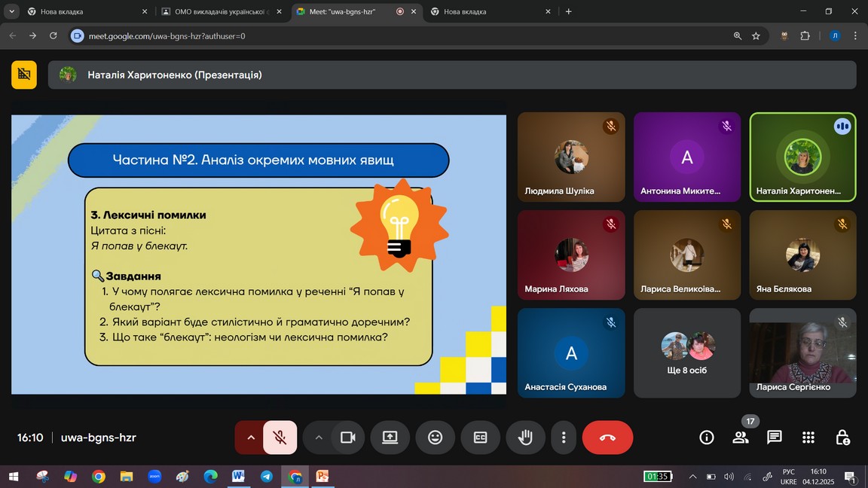Click the raise hand icon

[525, 438]
